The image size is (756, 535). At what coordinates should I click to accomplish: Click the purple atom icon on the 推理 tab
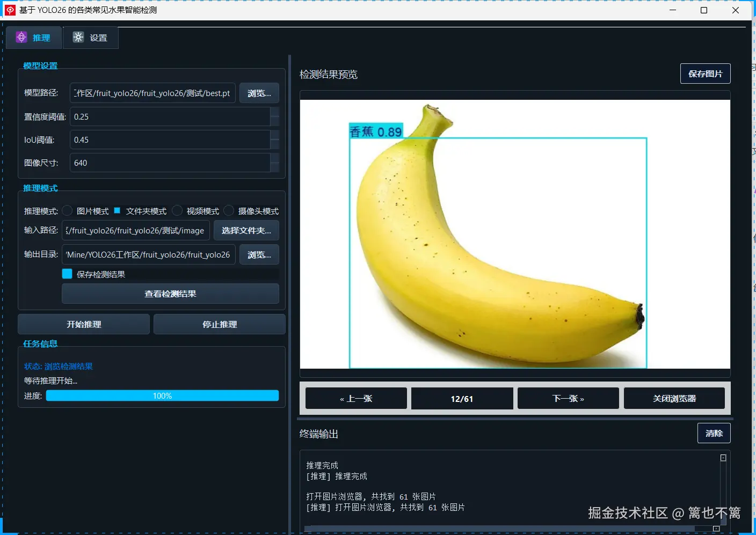[21, 37]
